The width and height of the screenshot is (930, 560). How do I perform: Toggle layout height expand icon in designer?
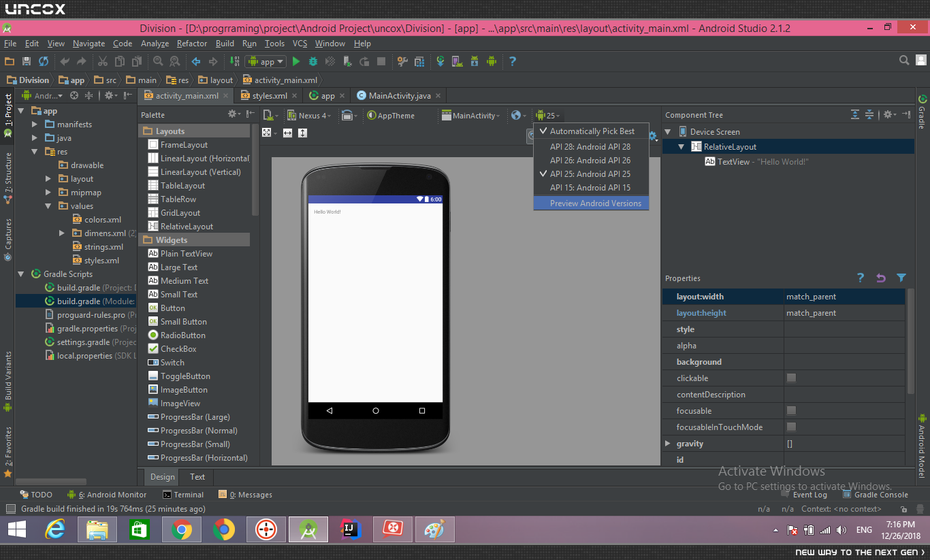coord(302,133)
